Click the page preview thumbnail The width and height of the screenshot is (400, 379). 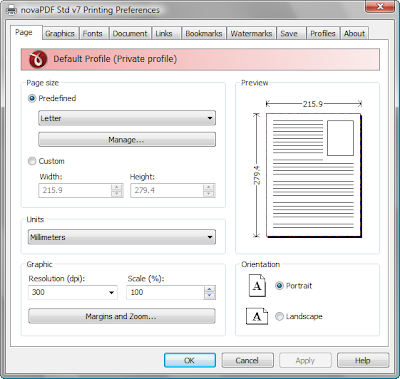(314, 176)
